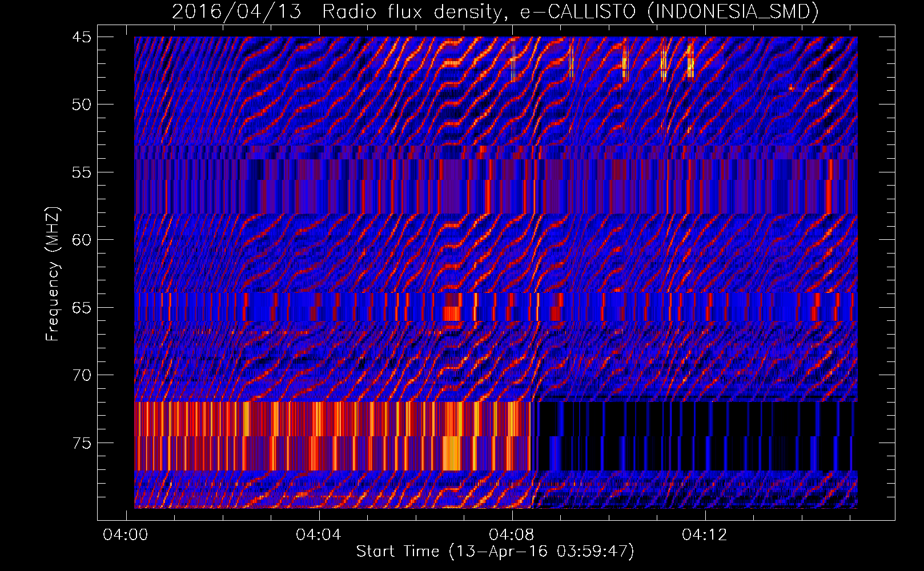This screenshot has width=924, height=571.
Task: Click the 50 frequency tick label
Action: (82, 104)
